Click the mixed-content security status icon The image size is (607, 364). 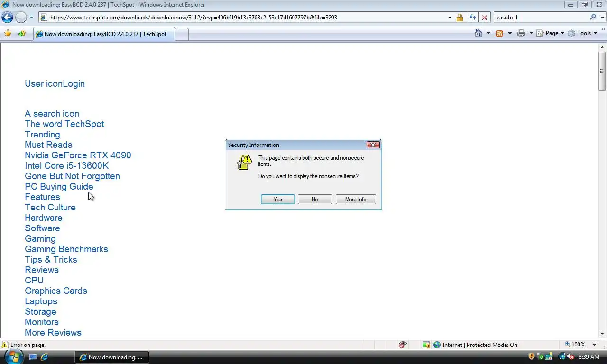(426, 345)
